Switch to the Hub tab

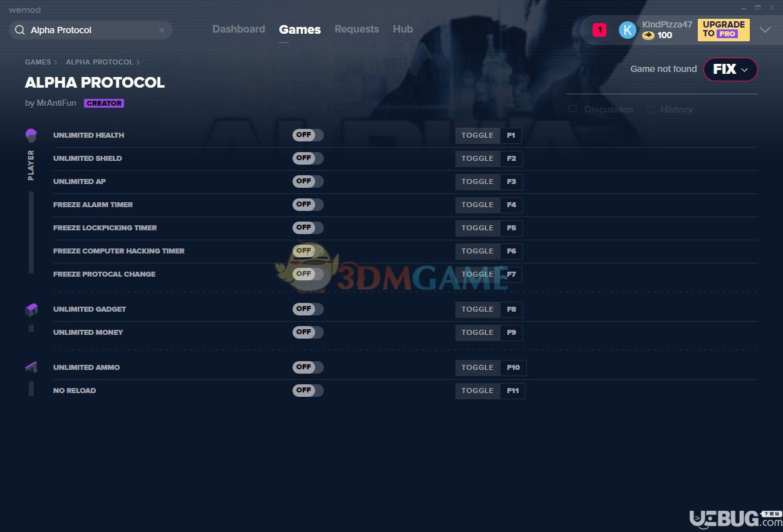pos(403,29)
